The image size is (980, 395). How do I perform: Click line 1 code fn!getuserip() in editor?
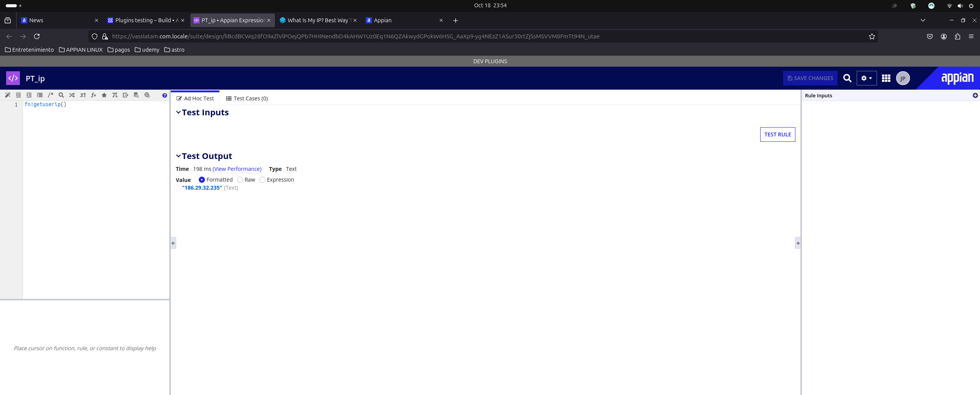click(x=46, y=104)
